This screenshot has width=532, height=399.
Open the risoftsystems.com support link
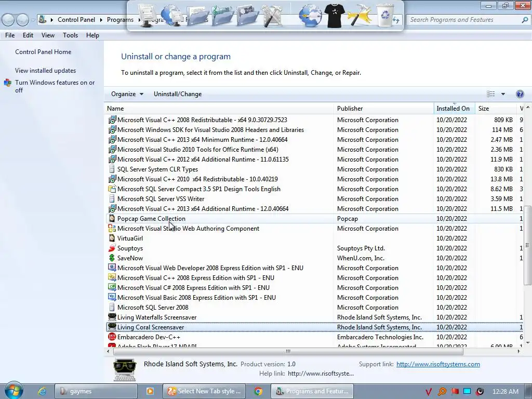438,364
